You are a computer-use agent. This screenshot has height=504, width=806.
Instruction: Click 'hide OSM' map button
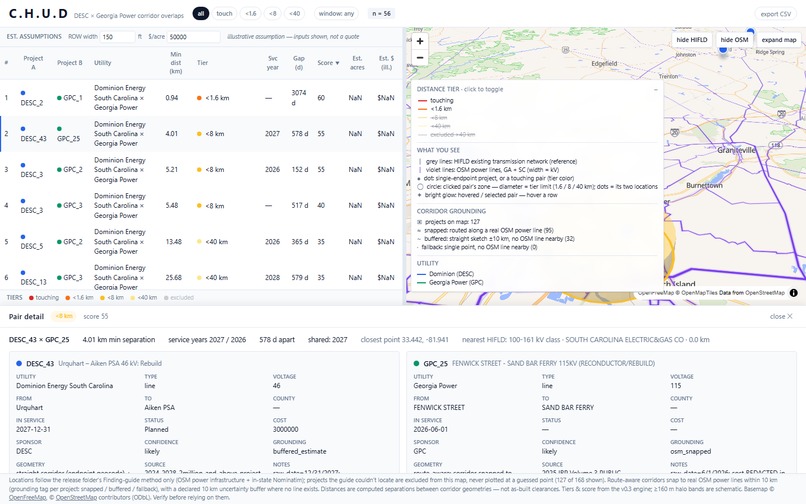point(734,40)
